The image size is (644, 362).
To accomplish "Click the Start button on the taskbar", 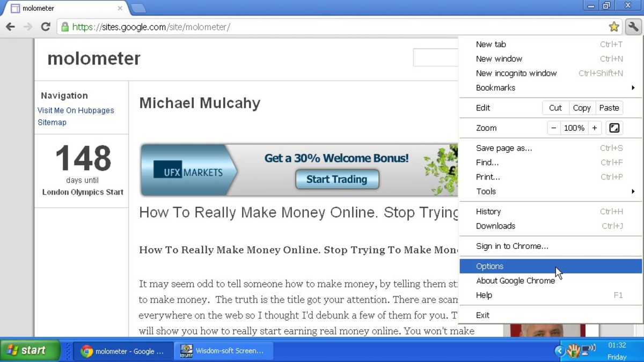I will tap(30, 350).
